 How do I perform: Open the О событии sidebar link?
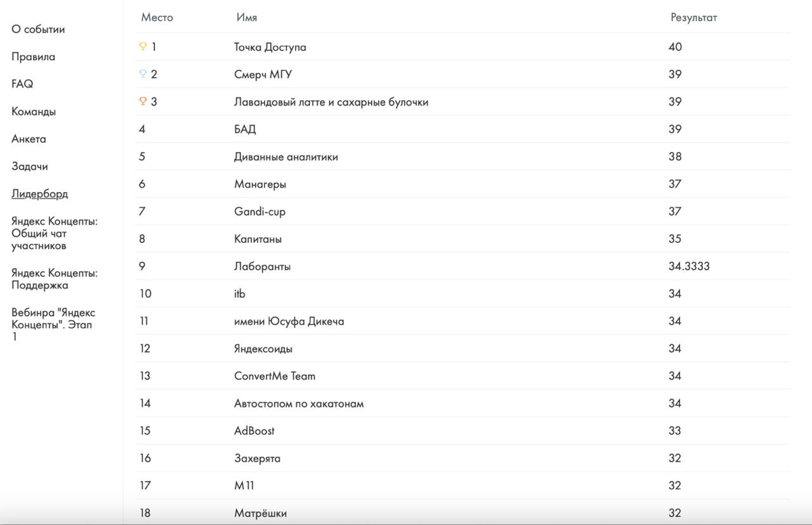pyautogui.click(x=39, y=29)
